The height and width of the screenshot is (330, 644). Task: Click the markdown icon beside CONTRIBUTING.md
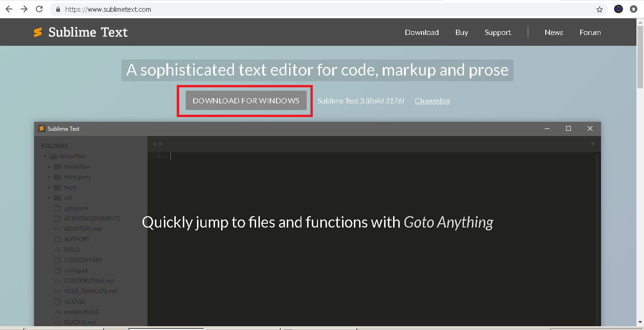coord(58,280)
